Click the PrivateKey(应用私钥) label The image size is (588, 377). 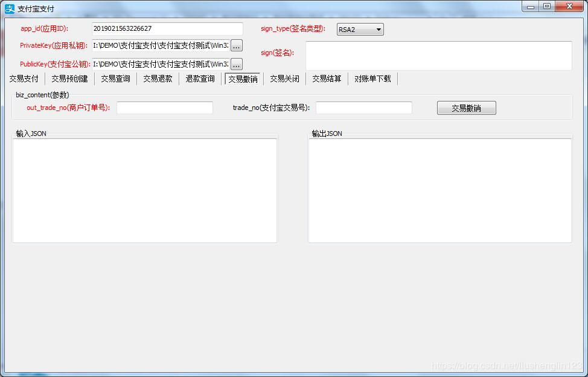click(54, 45)
